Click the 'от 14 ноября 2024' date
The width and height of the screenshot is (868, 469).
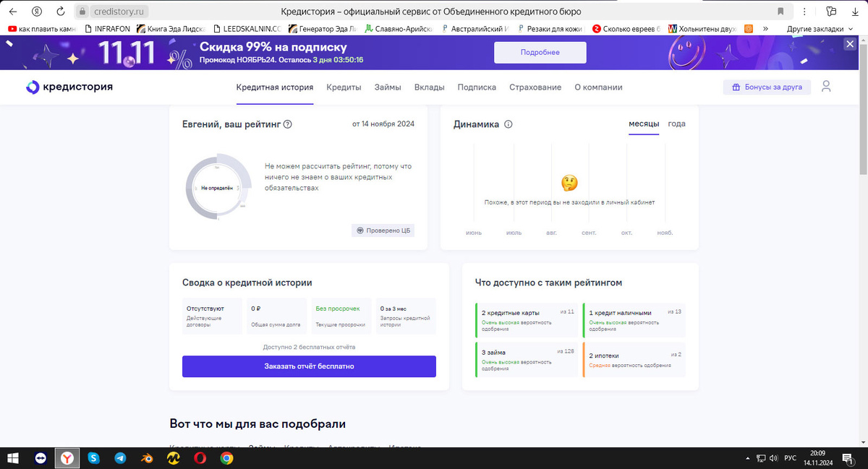point(383,124)
